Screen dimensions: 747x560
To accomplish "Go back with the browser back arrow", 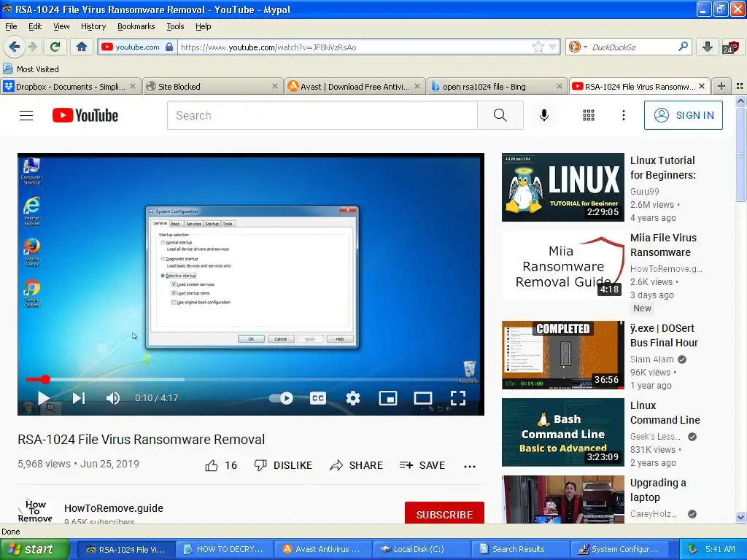I will click(15, 47).
